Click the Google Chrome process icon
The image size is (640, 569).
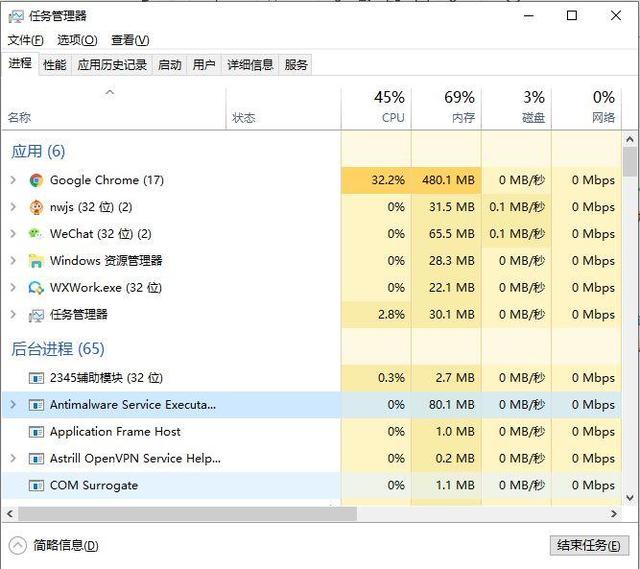pyautogui.click(x=36, y=181)
